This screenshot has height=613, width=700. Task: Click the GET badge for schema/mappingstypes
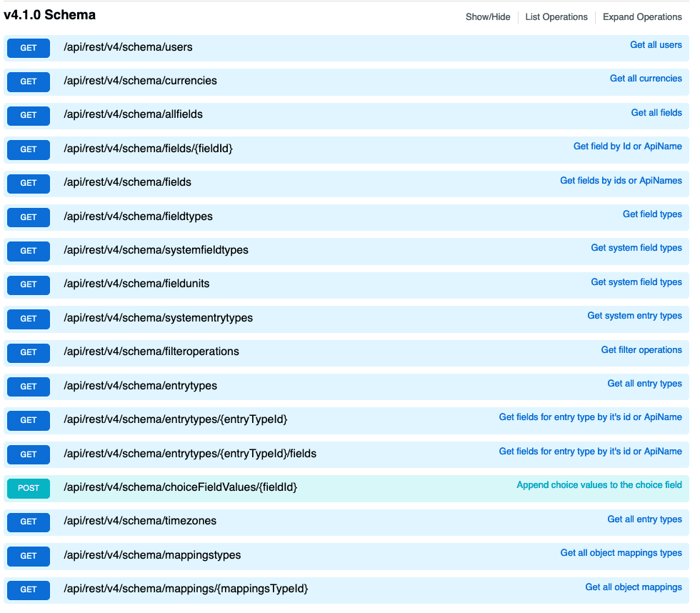click(x=28, y=555)
